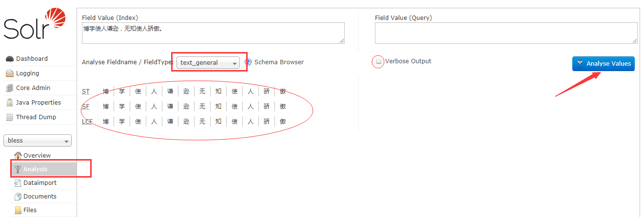Screen dimensions: 644x217
Task: Open the Dashboard gauge icon
Action: click(9, 59)
